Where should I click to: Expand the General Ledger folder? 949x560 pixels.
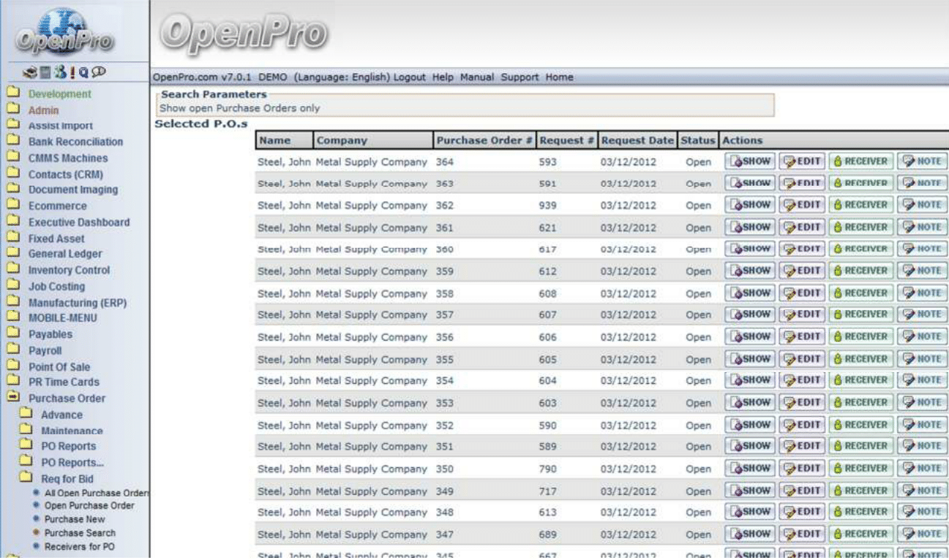(x=12, y=253)
